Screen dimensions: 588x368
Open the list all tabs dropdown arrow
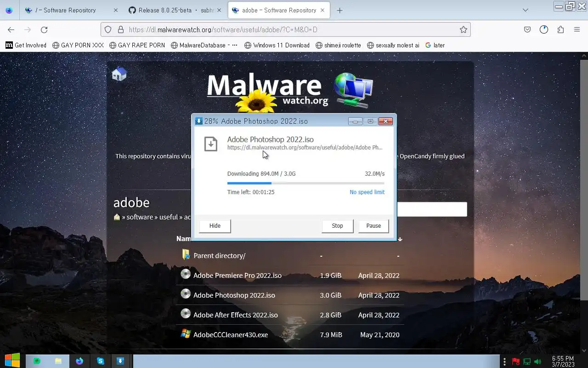pos(526,10)
